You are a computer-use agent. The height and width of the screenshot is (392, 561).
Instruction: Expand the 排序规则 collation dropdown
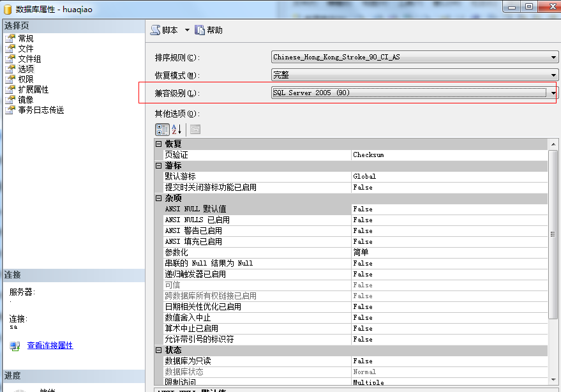tap(553, 57)
